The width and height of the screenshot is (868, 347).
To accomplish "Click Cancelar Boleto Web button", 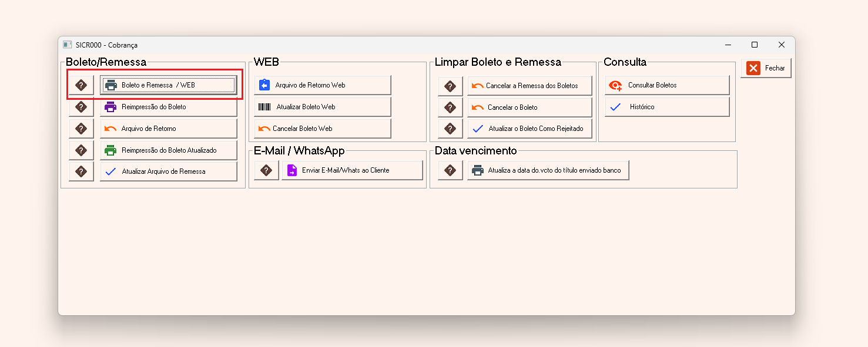I will (322, 129).
